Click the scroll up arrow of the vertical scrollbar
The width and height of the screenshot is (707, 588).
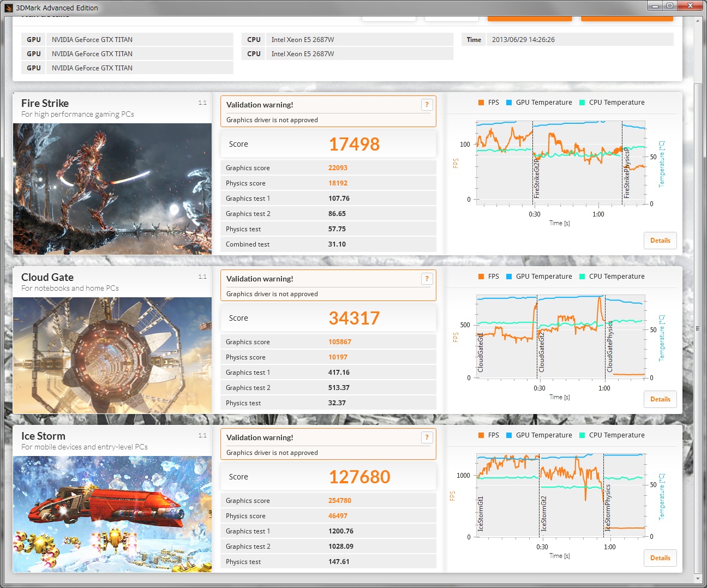tap(698, 21)
